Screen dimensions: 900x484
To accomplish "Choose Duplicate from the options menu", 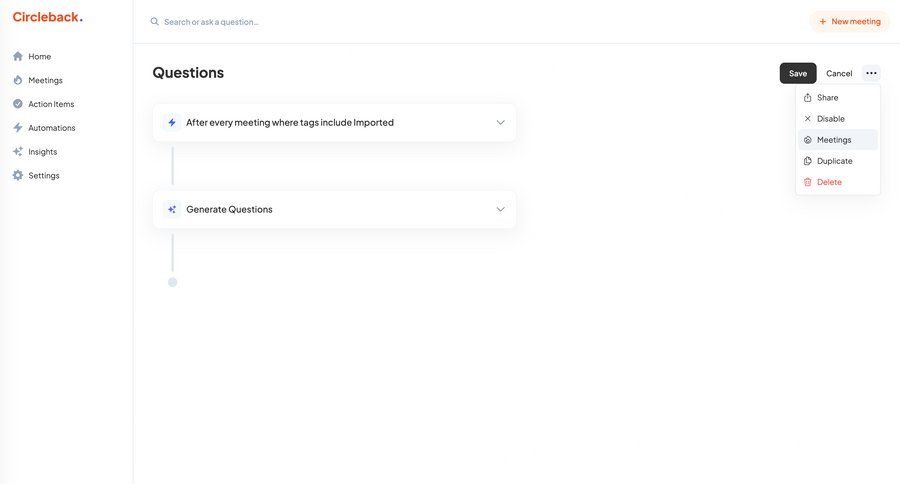I will coord(834,161).
